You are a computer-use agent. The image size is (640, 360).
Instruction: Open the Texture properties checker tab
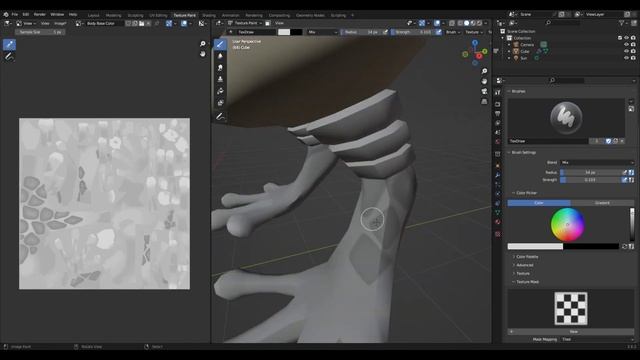click(x=498, y=234)
